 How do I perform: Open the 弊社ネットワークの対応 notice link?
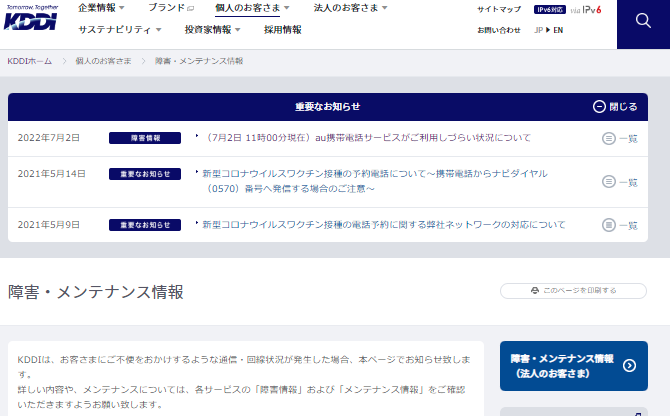tap(384, 225)
